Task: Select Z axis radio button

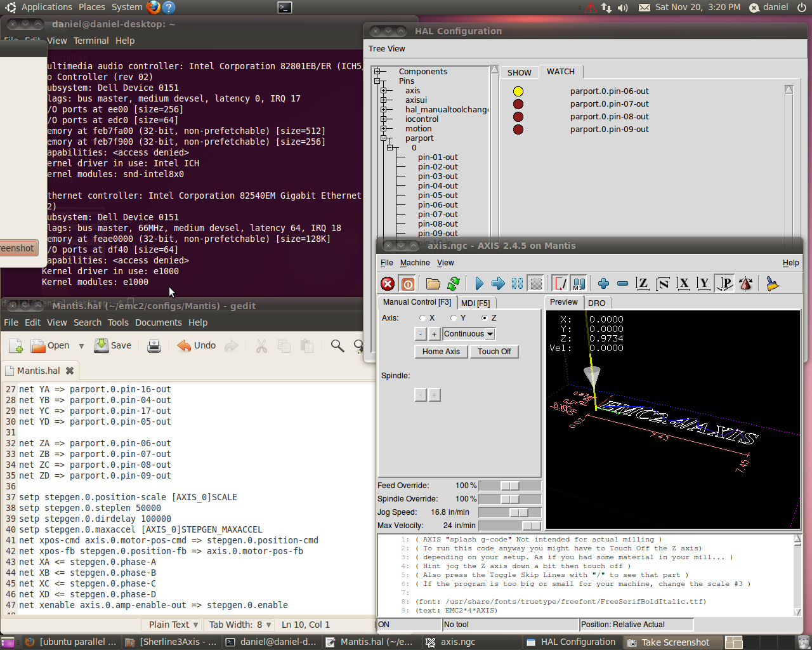Action: point(485,318)
